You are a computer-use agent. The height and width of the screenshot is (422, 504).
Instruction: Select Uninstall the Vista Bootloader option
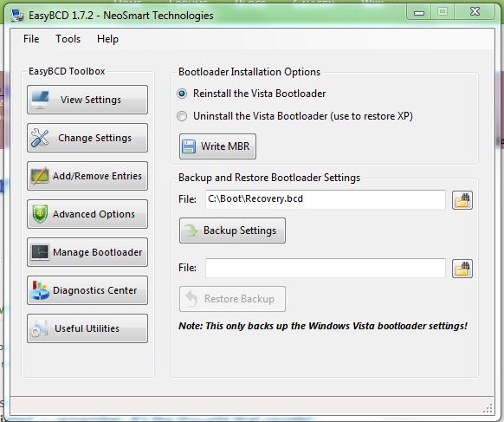182,116
